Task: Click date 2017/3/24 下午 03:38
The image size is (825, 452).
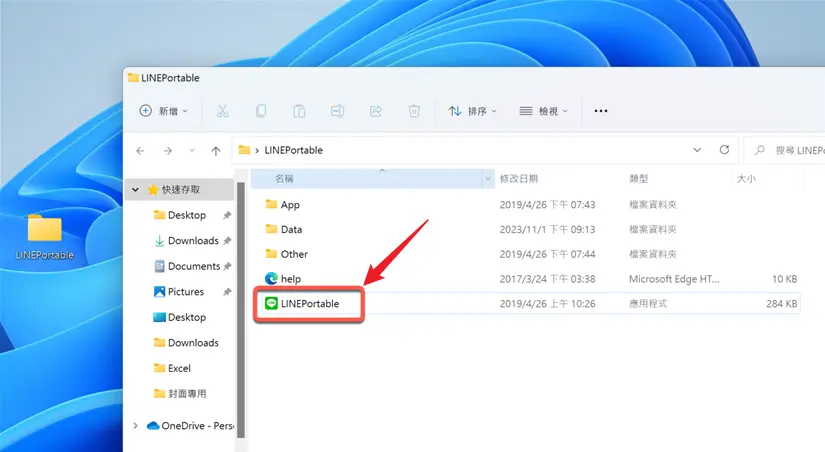Action: point(547,279)
